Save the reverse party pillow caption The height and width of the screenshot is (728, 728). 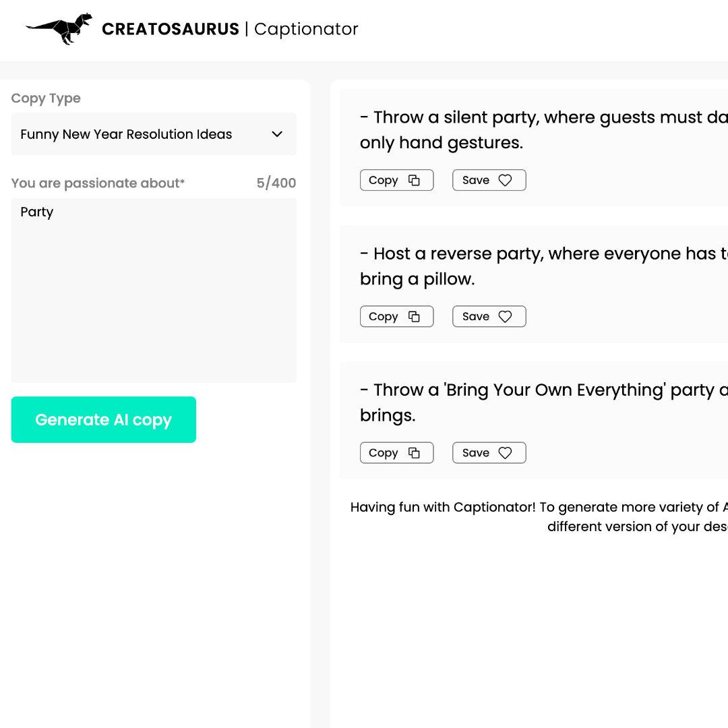(x=489, y=317)
